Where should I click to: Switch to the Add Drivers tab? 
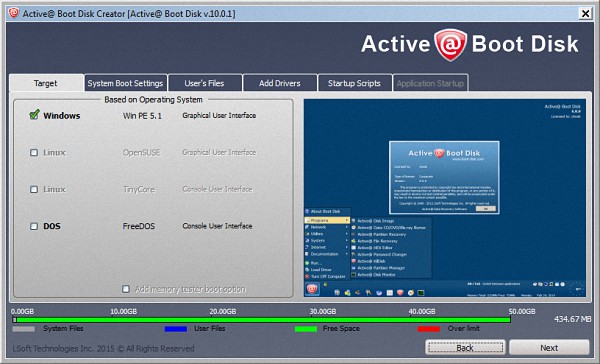pyautogui.click(x=280, y=83)
